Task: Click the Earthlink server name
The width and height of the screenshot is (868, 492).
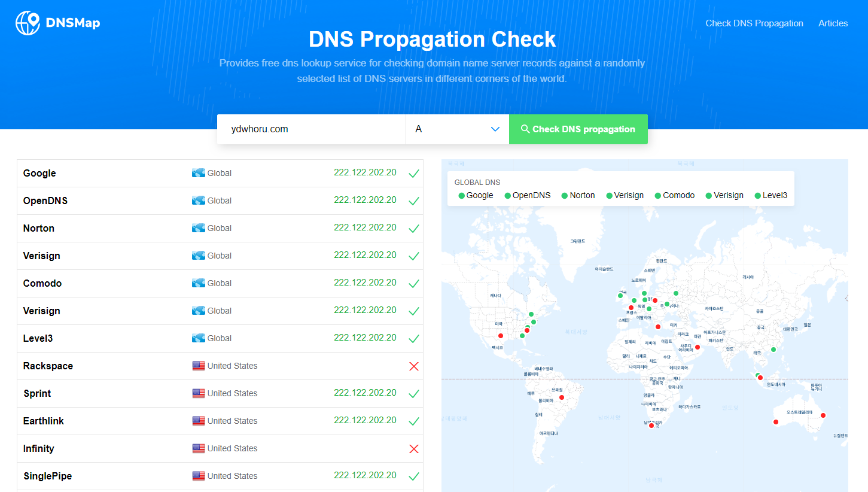Action: [44, 421]
